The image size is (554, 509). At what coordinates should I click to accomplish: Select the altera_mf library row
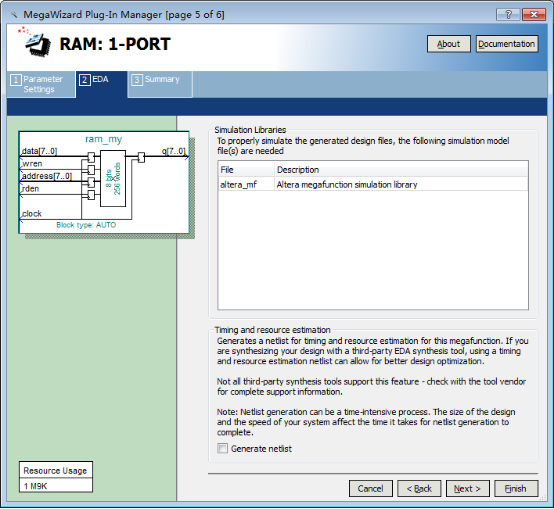pos(373,184)
